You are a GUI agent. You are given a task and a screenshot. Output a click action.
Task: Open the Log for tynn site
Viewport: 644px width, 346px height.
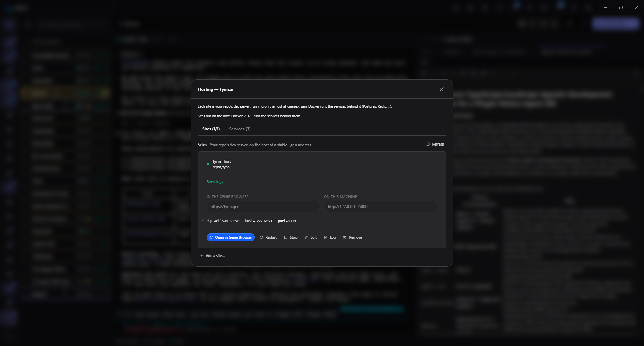(330, 237)
